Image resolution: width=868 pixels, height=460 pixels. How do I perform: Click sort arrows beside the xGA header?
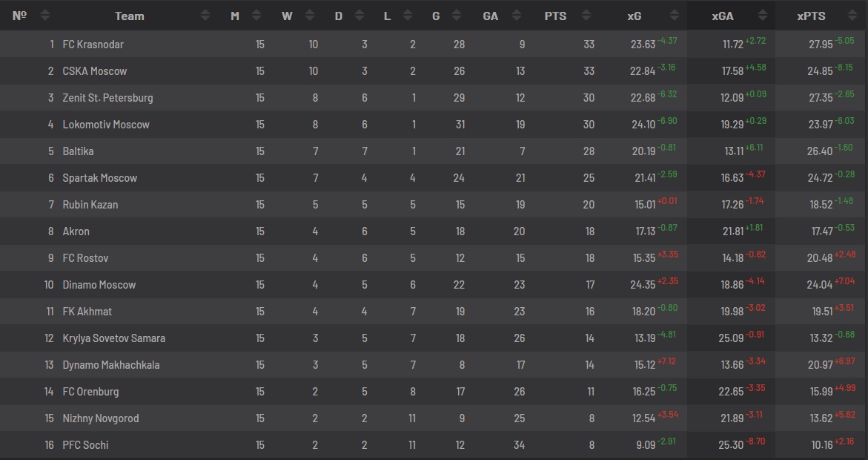[x=761, y=16]
